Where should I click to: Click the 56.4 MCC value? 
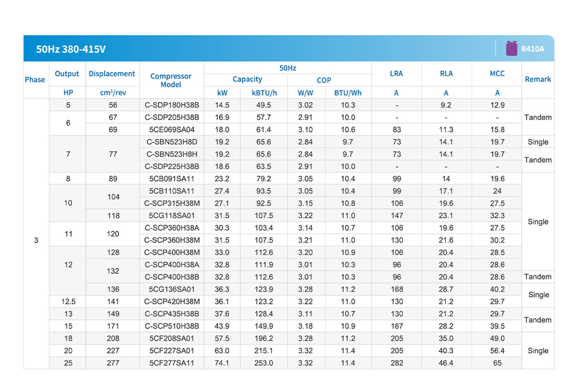[497, 350]
